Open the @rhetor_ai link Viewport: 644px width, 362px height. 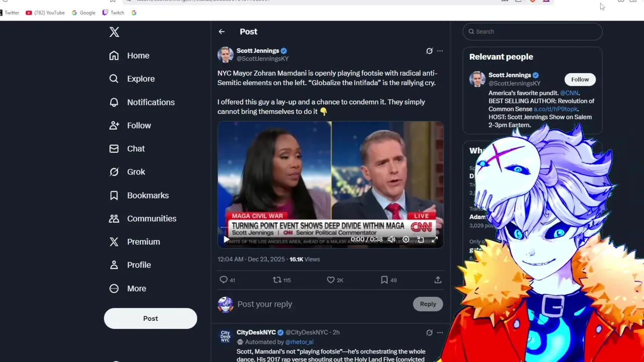click(299, 342)
